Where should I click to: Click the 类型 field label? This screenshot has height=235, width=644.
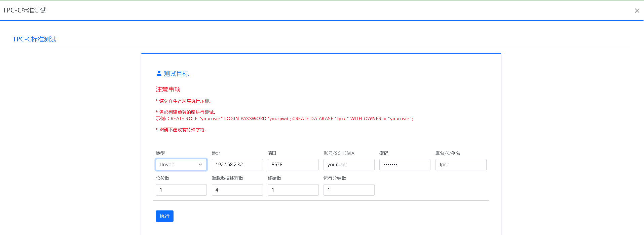pyautogui.click(x=160, y=153)
